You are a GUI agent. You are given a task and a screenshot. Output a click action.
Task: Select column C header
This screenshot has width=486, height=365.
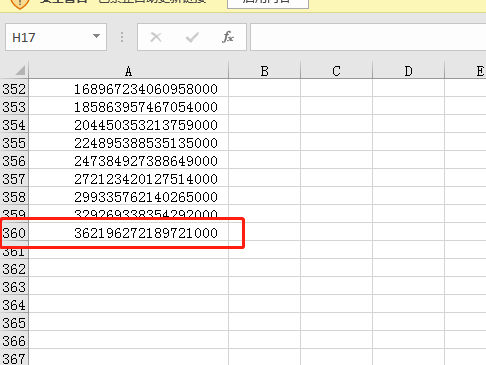click(x=336, y=71)
